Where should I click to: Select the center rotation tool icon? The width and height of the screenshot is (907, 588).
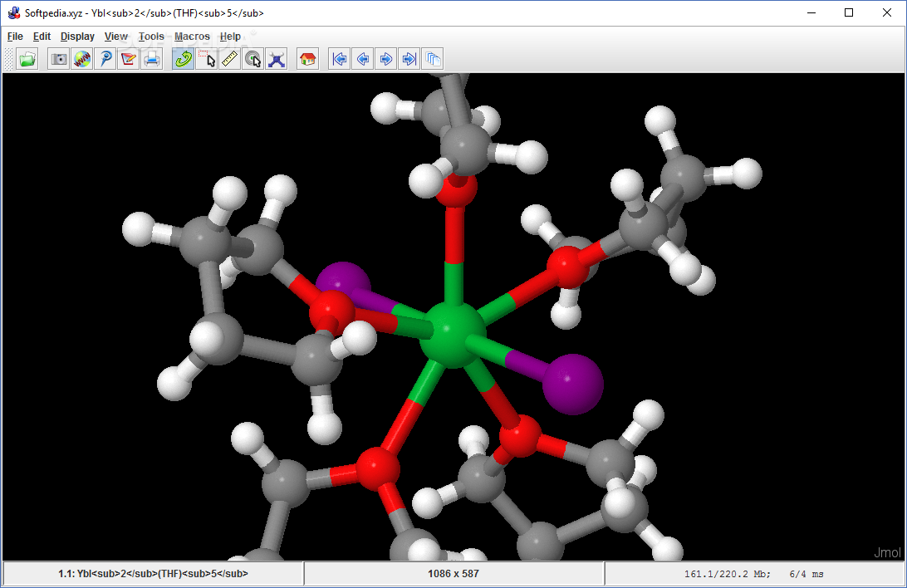tap(252, 59)
